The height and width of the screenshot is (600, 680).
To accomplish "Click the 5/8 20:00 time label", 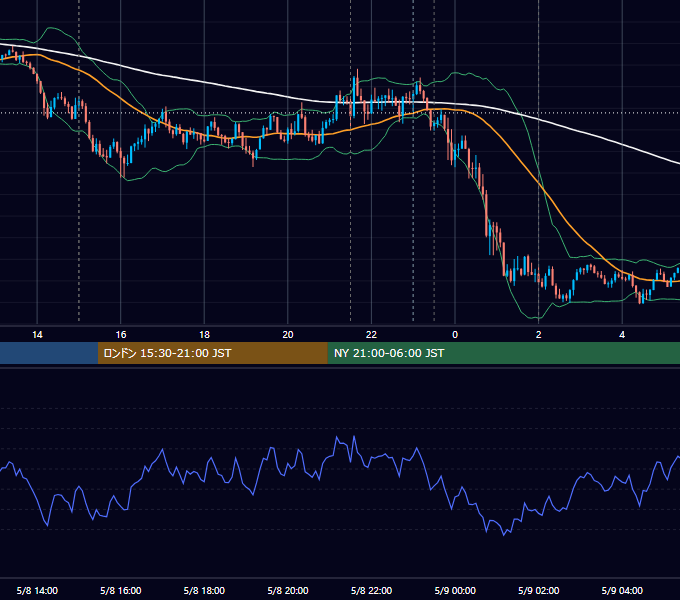I will [288, 590].
